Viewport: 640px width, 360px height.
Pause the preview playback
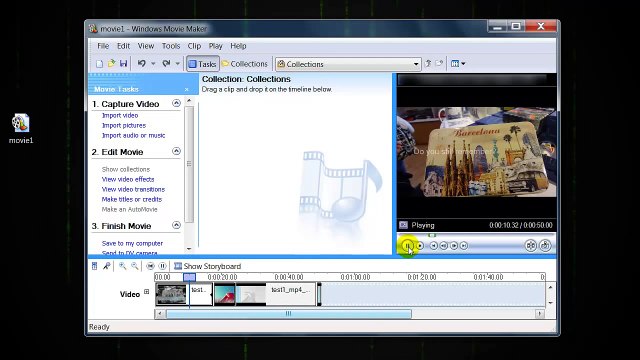[x=407, y=246]
